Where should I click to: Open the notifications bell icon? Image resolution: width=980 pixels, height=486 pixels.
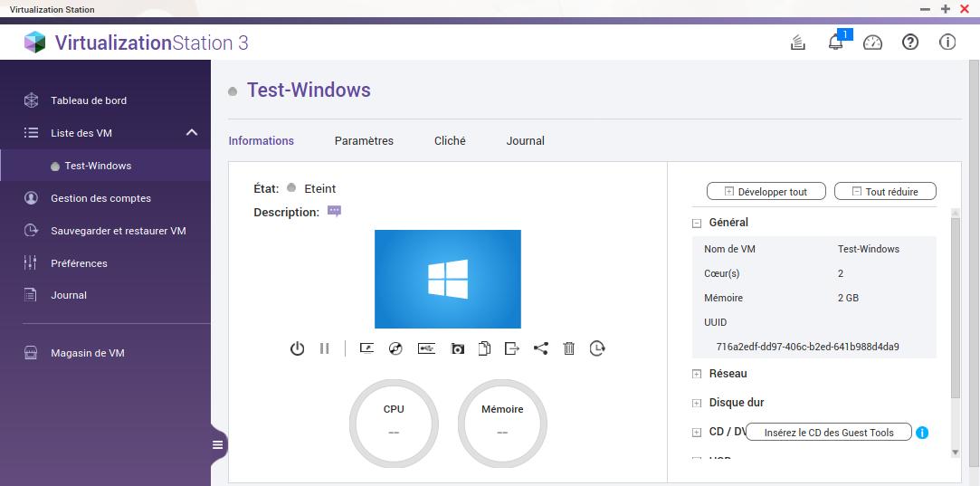835,43
